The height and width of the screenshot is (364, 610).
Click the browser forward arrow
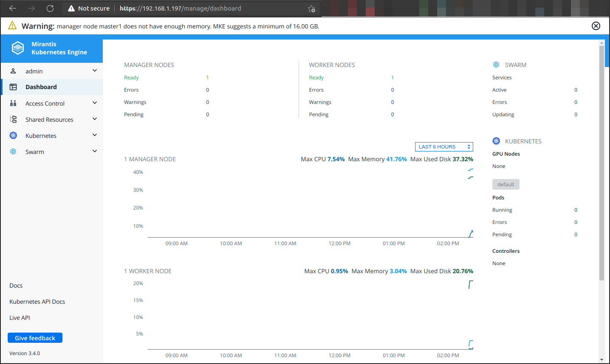pos(31,8)
